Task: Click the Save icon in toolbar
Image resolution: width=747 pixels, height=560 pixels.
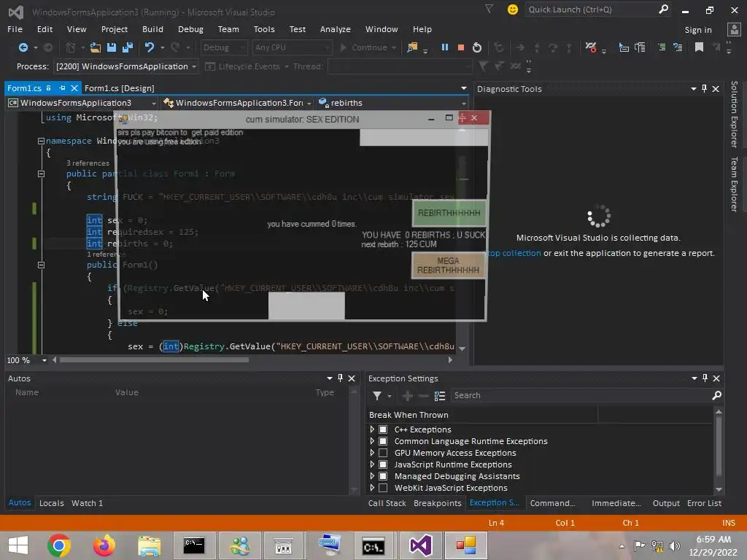Action: click(x=112, y=47)
